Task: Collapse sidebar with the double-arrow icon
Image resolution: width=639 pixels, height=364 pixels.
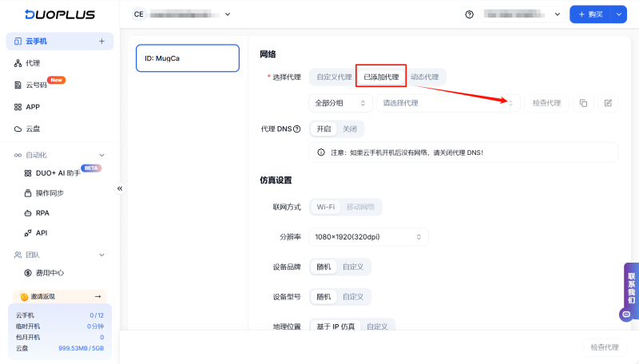Action: 121,188
